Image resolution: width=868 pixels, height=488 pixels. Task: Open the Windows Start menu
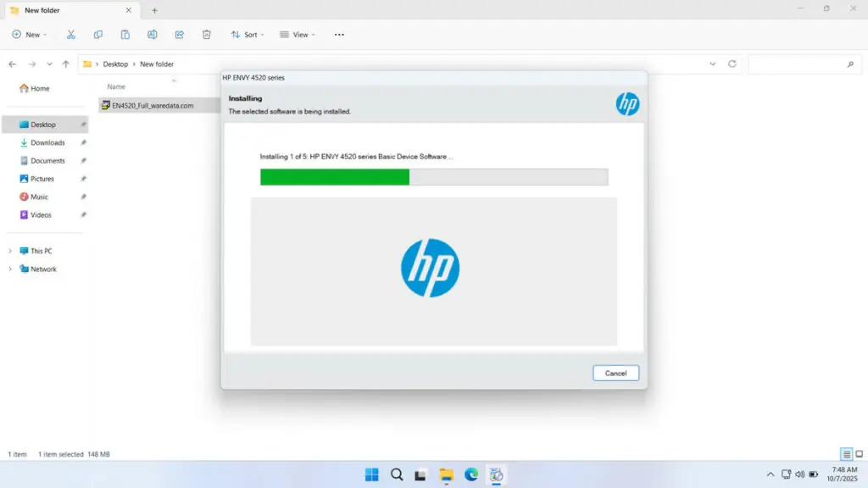point(371,474)
